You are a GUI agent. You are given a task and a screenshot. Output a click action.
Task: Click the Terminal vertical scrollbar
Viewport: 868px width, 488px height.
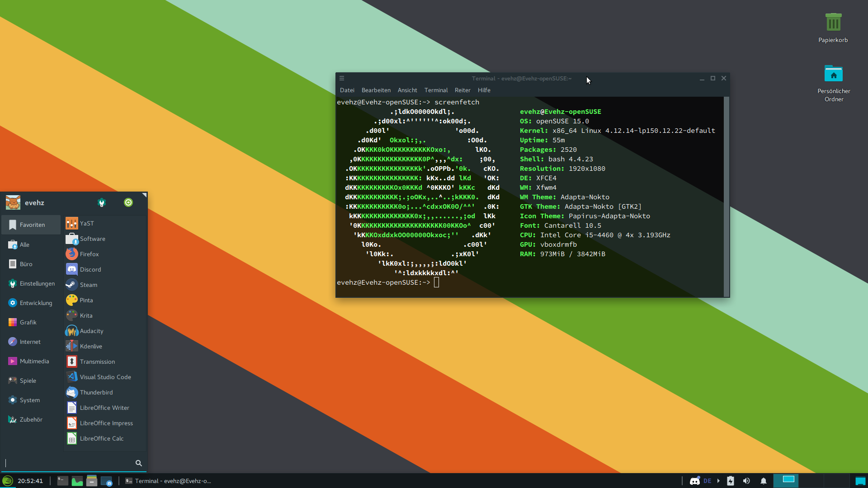pyautogui.click(x=726, y=197)
